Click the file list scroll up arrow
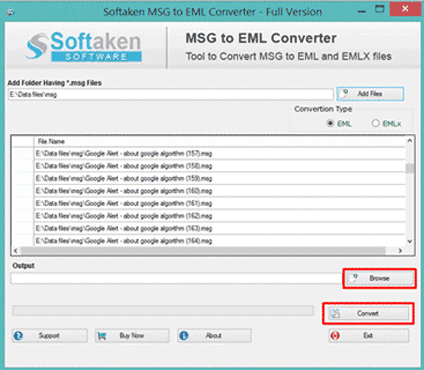424x370 pixels. click(x=410, y=141)
